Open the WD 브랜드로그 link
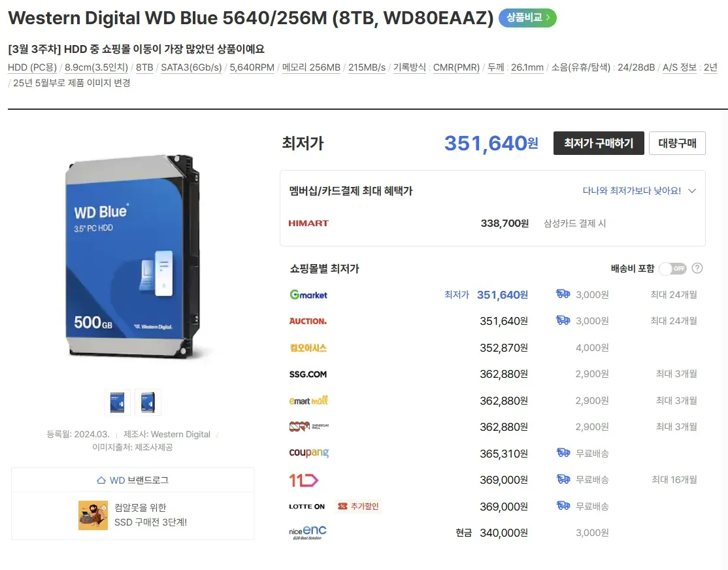The height and width of the screenshot is (570, 728). [x=133, y=480]
